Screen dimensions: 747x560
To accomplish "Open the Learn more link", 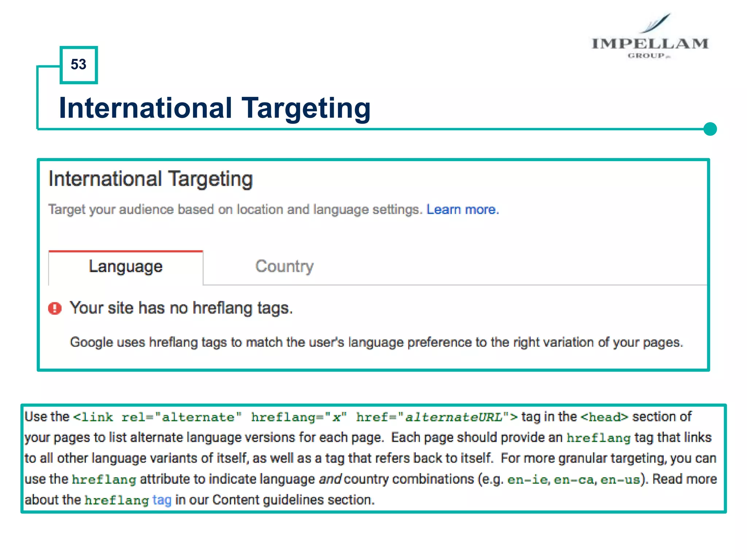I will pyautogui.click(x=462, y=210).
